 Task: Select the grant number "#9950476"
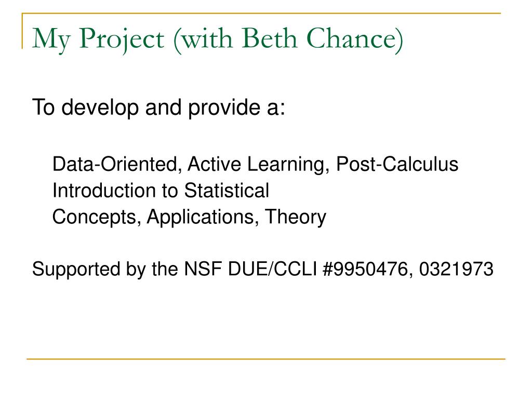coord(365,269)
